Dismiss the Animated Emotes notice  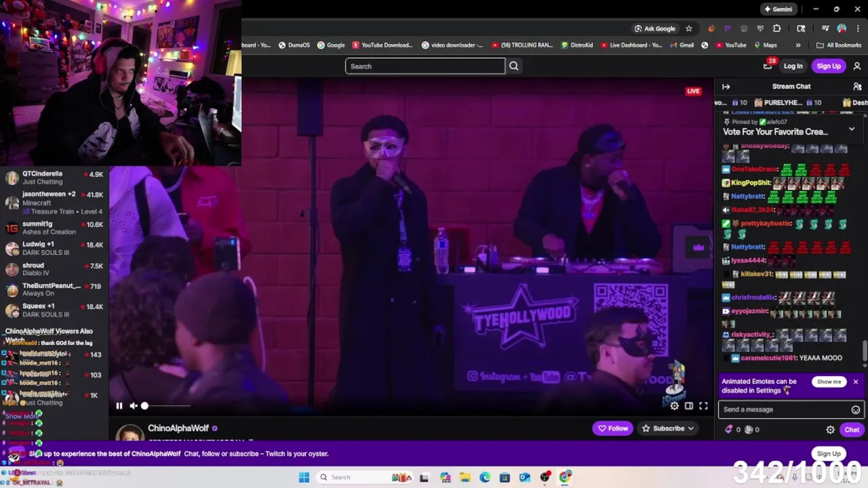click(x=856, y=382)
